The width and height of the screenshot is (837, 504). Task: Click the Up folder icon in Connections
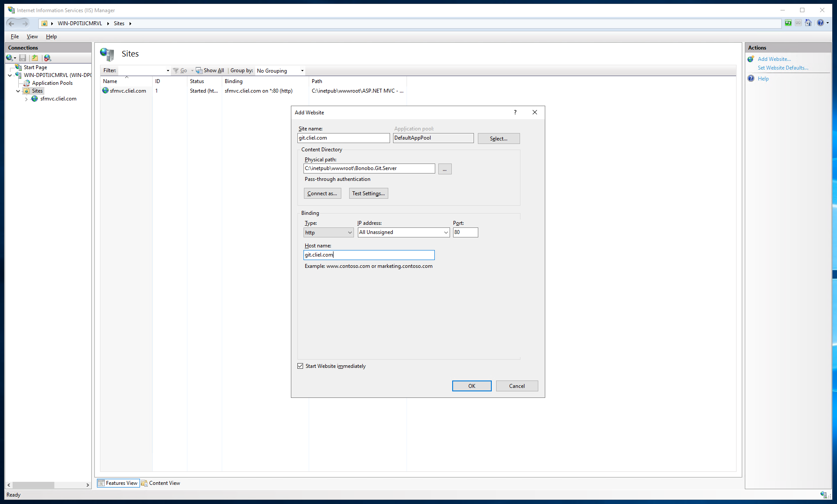(x=35, y=58)
